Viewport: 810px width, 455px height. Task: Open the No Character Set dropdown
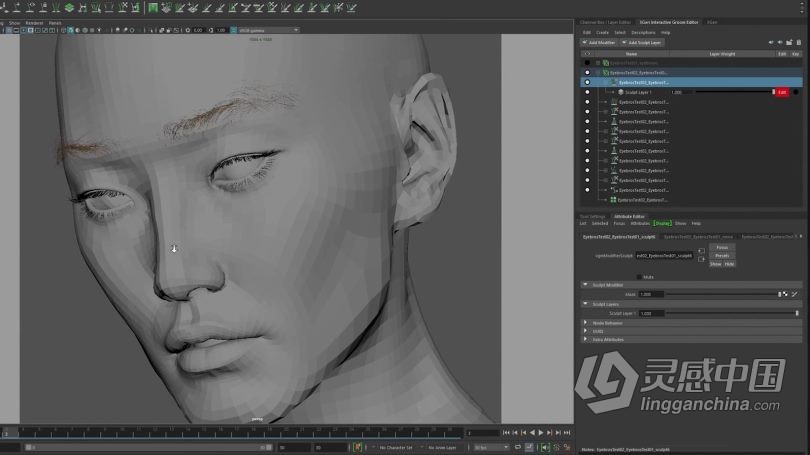click(398, 447)
